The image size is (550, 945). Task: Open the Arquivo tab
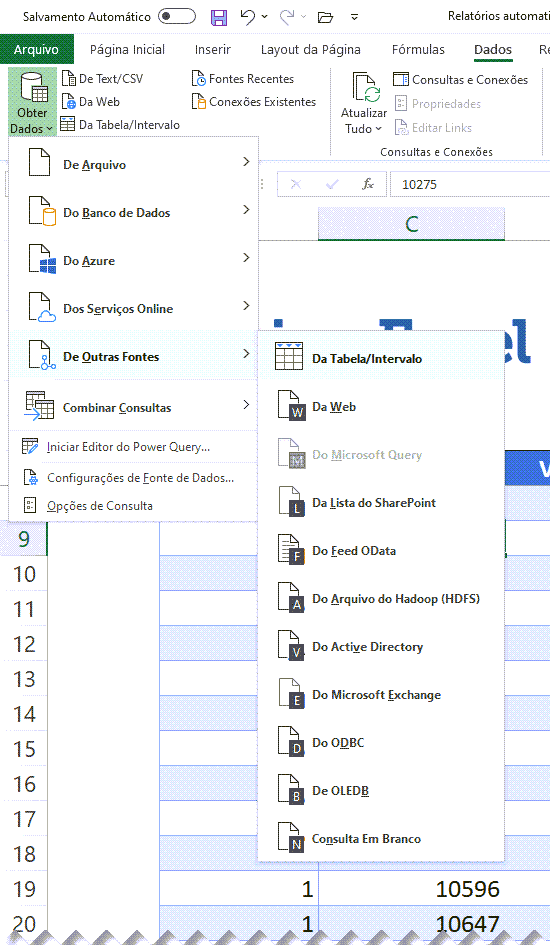(x=37, y=49)
